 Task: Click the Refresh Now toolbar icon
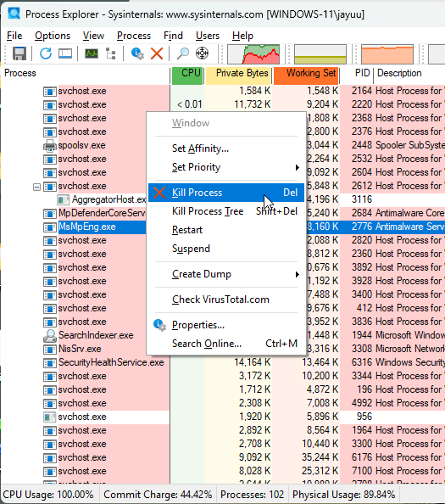point(46,53)
